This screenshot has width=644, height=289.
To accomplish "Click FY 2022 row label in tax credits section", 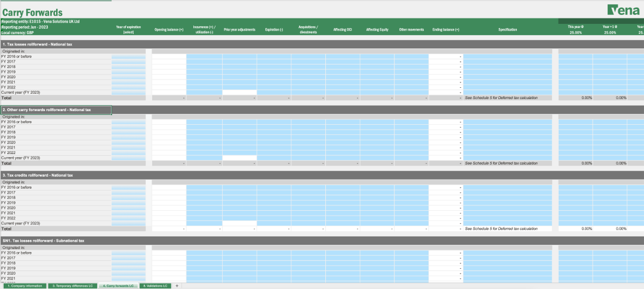I will [x=8, y=219].
